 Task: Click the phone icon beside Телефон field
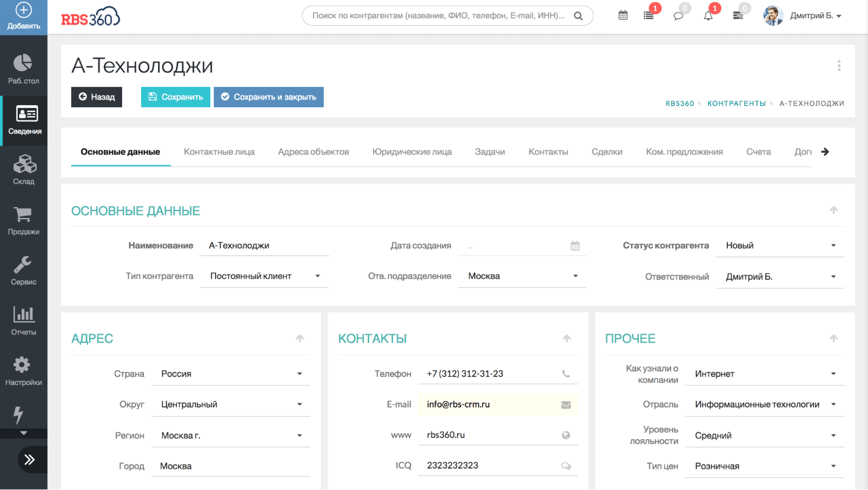(x=566, y=374)
